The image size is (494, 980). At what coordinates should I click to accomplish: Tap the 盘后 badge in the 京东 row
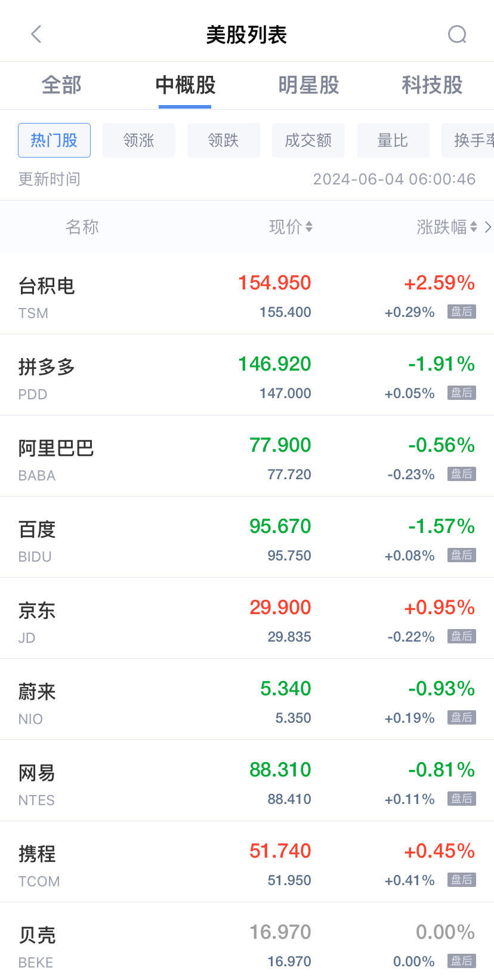(461, 636)
